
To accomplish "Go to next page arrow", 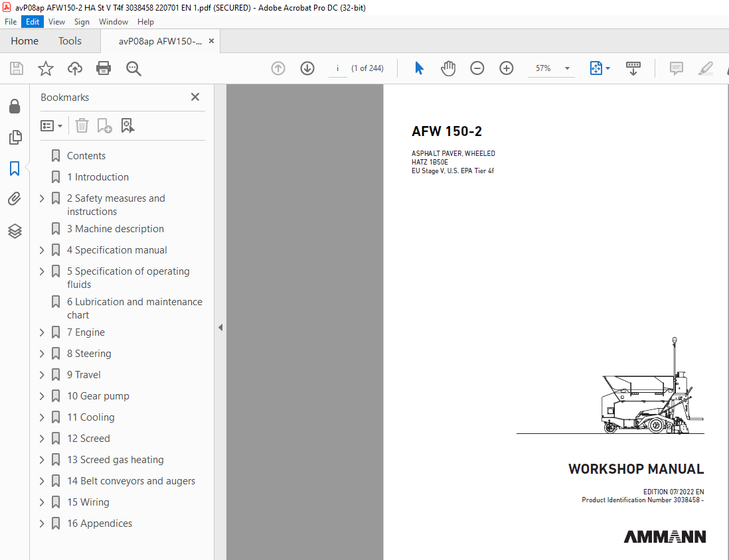I will coord(307,68).
